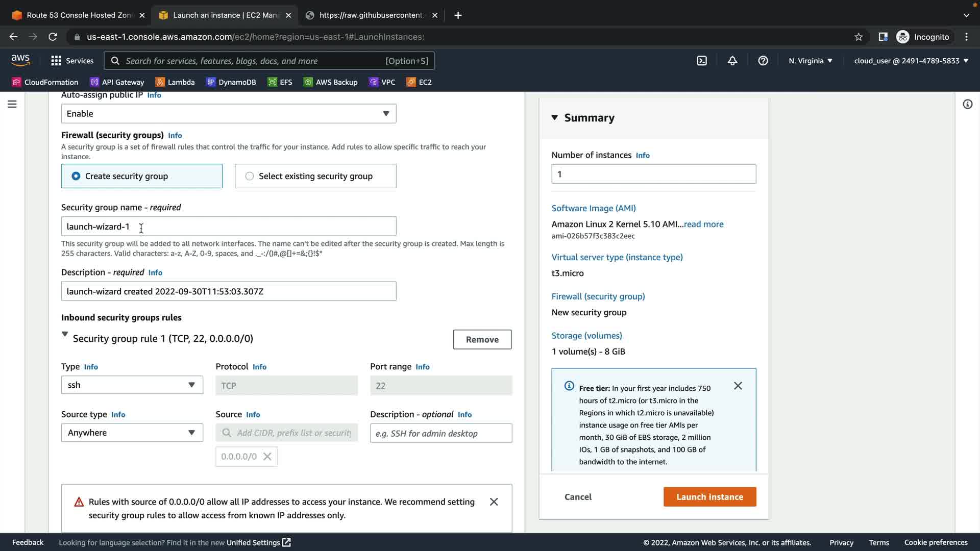Collapse Security group rule 1 section
The width and height of the screenshot is (980, 551).
(x=65, y=335)
